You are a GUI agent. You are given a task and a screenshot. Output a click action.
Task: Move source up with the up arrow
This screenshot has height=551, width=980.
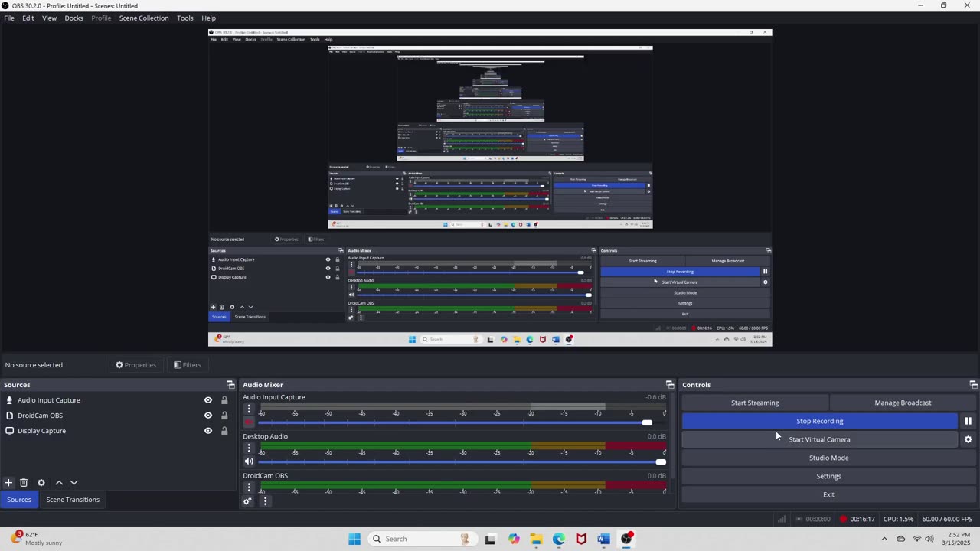pyautogui.click(x=59, y=483)
